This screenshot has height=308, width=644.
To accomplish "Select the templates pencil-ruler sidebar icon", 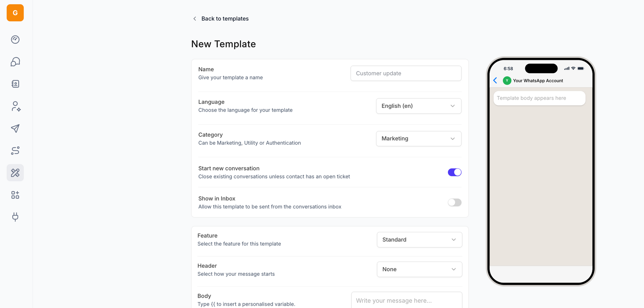I will [15, 173].
